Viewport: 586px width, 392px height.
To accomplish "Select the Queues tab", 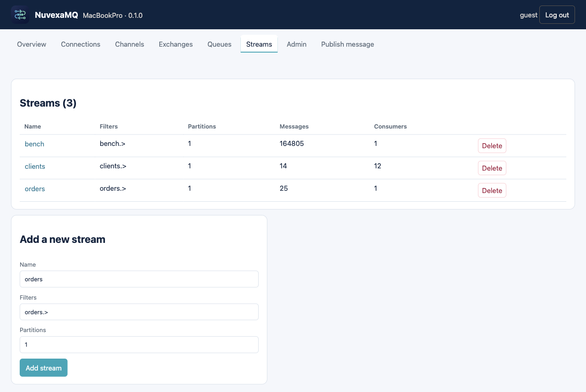I will 219,44.
